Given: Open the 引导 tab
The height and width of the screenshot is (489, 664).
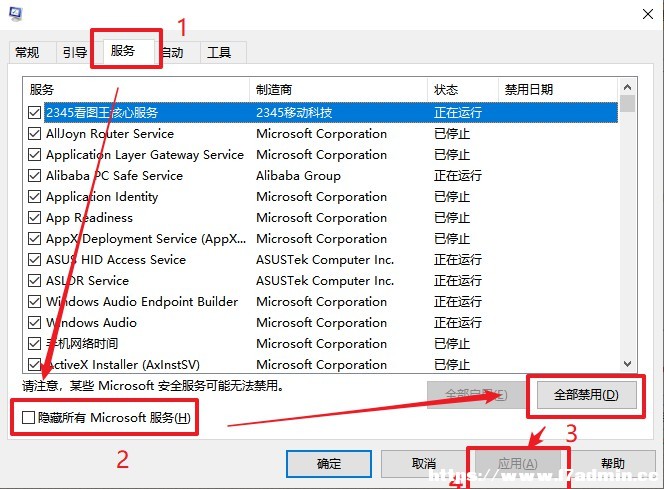Looking at the screenshot, I should click(75, 52).
